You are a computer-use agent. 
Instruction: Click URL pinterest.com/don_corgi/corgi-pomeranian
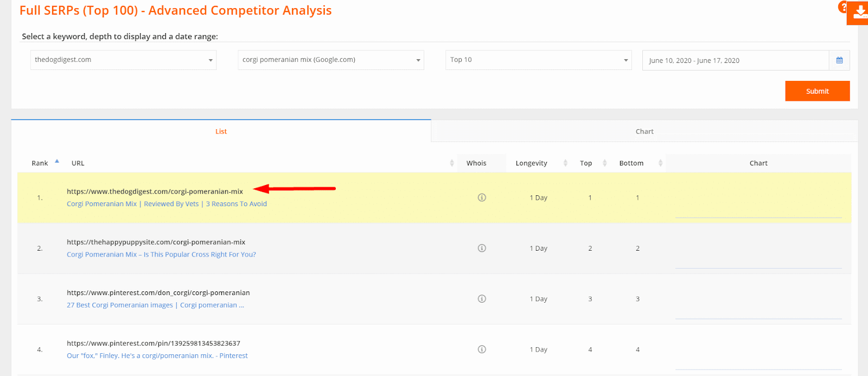(158, 293)
